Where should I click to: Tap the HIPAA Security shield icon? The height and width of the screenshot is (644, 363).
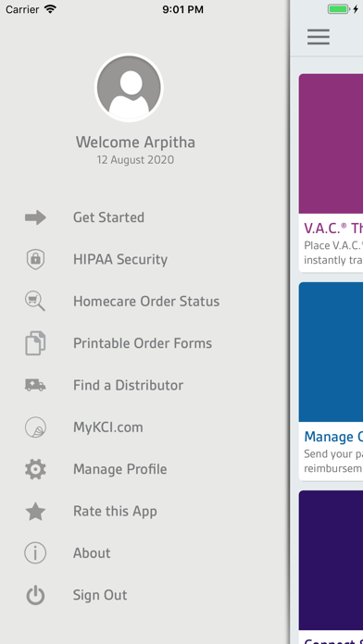point(35,260)
